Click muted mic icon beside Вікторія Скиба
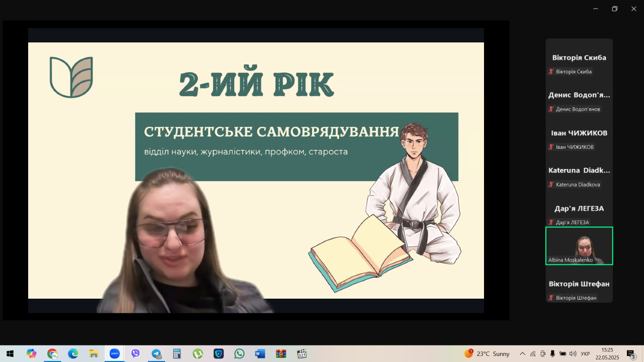Image resolution: width=644 pixels, height=362 pixels. point(551,71)
